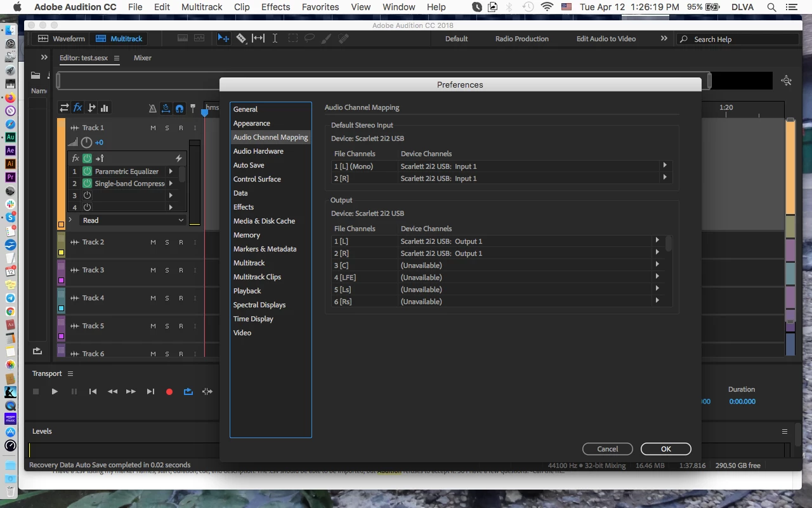Click the Play button in Transport

point(55,392)
